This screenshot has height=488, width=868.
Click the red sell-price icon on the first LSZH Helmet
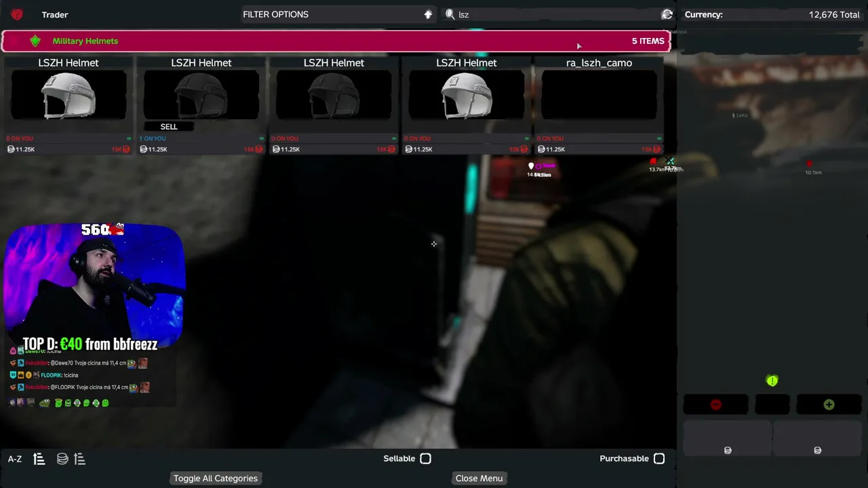125,149
